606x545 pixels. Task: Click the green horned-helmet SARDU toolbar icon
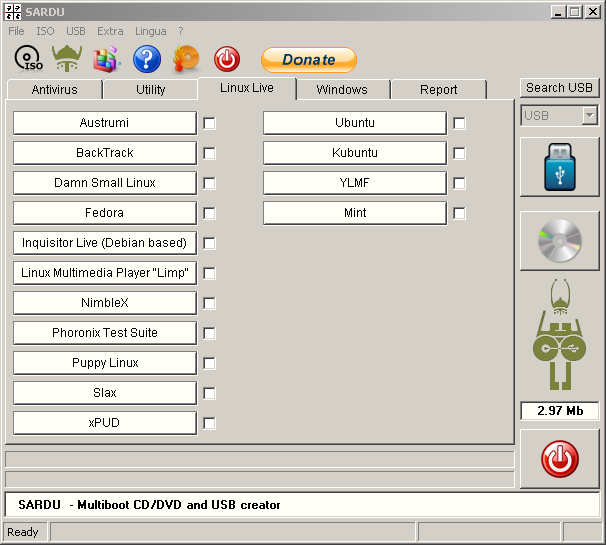pyautogui.click(x=67, y=58)
